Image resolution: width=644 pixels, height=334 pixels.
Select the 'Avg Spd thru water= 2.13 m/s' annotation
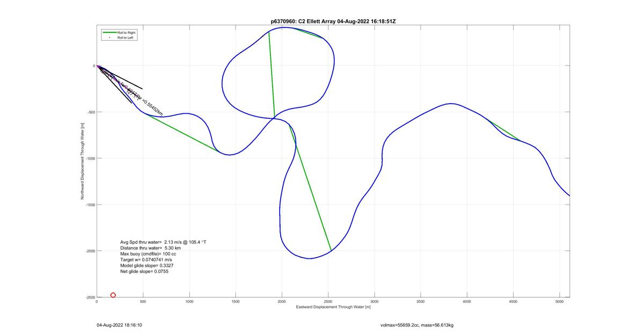pos(163,242)
